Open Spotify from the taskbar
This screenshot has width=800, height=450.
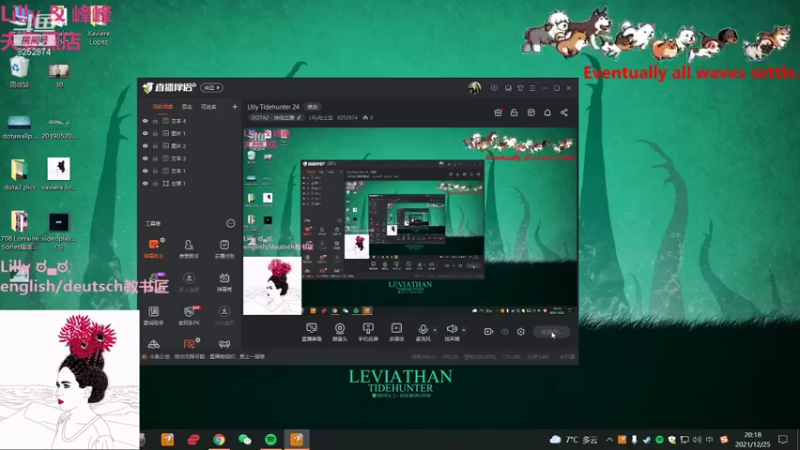point(270,439)
